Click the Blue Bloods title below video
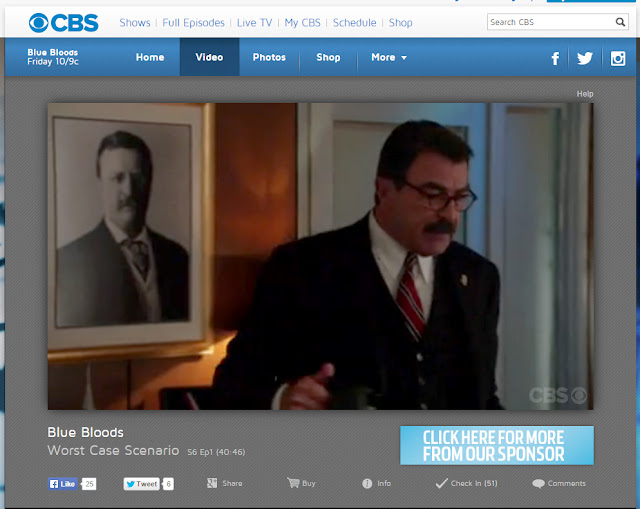This screenshot has width=640, height=509. click(85, 432)
